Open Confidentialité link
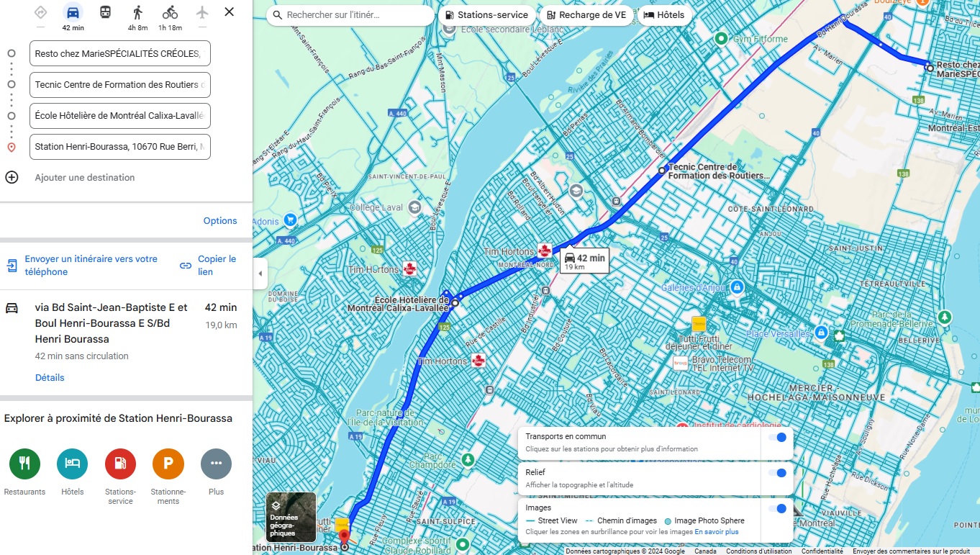This screenshot has height=555, width=980. coord(822,551)
